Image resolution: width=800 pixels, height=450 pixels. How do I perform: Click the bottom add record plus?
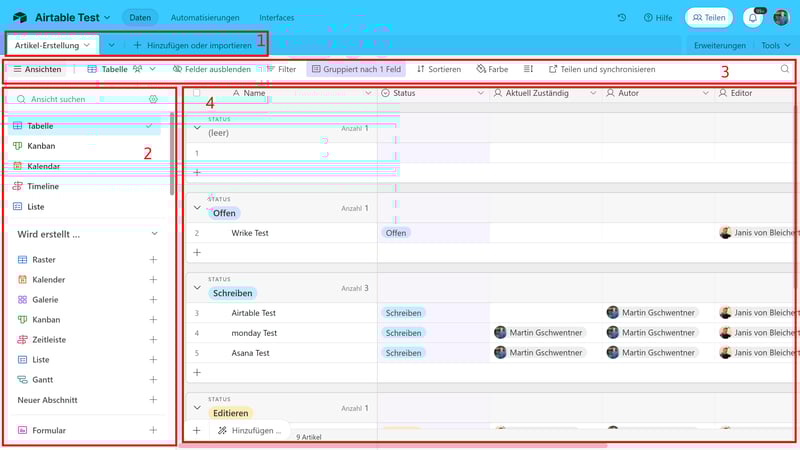(197, 431)
